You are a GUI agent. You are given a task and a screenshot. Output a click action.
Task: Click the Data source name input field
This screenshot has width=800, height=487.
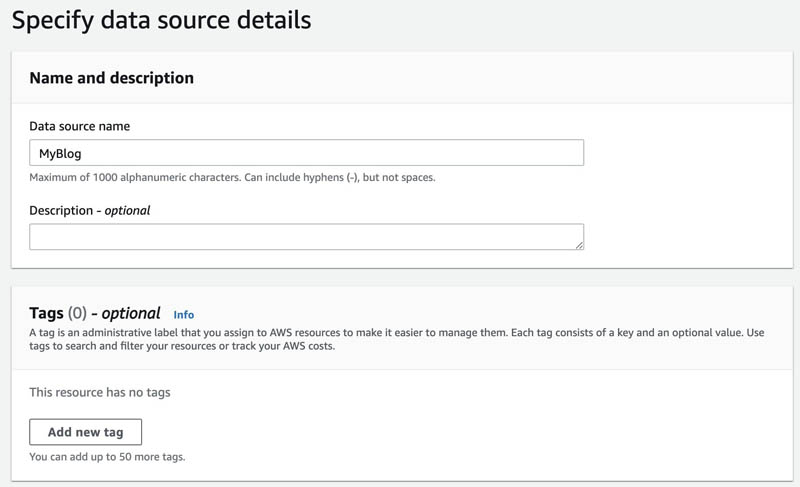coord(306,153)
